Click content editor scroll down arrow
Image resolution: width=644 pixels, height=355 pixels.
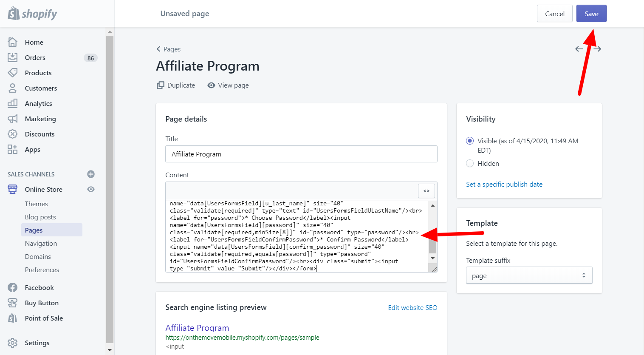pyautogui.click(x=432, y=258)
